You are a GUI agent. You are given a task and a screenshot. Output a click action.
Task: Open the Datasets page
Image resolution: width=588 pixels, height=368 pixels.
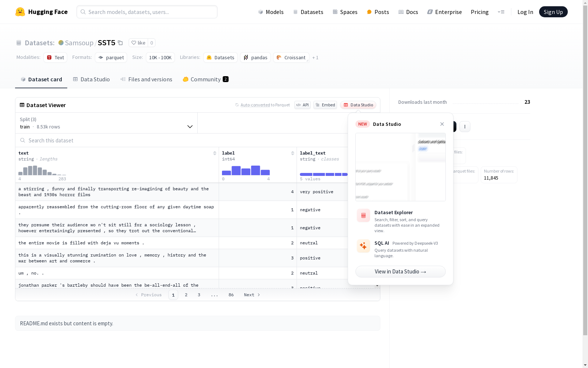(x=308, y=12)
